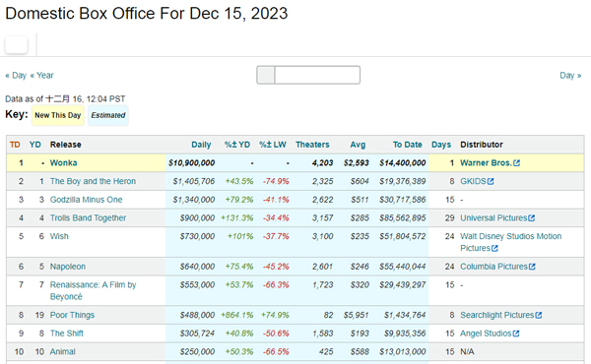
Task: Click the Release column header
Action: click(66, 145)
